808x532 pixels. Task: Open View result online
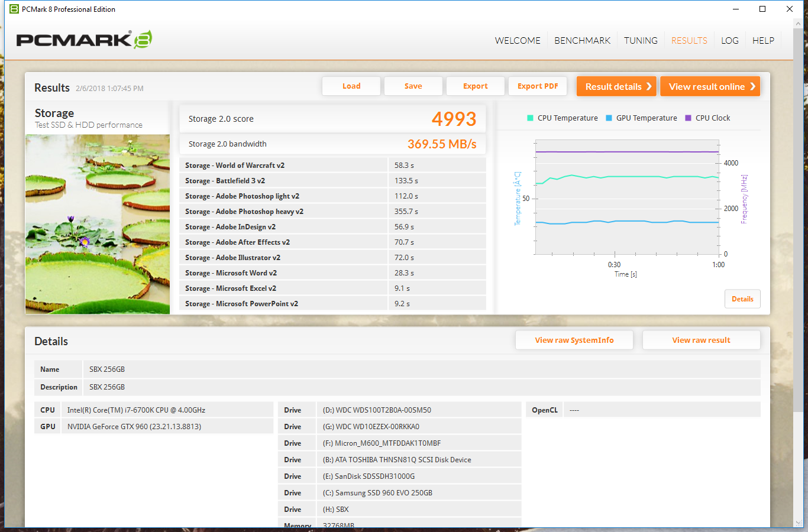(709, 86)
